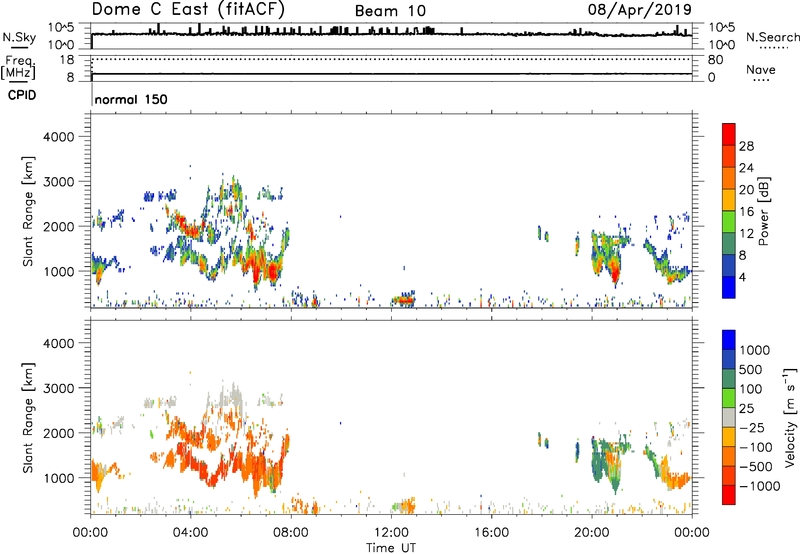
Task: Click the '12:00' time axis tick label
Action: (391, 533)
